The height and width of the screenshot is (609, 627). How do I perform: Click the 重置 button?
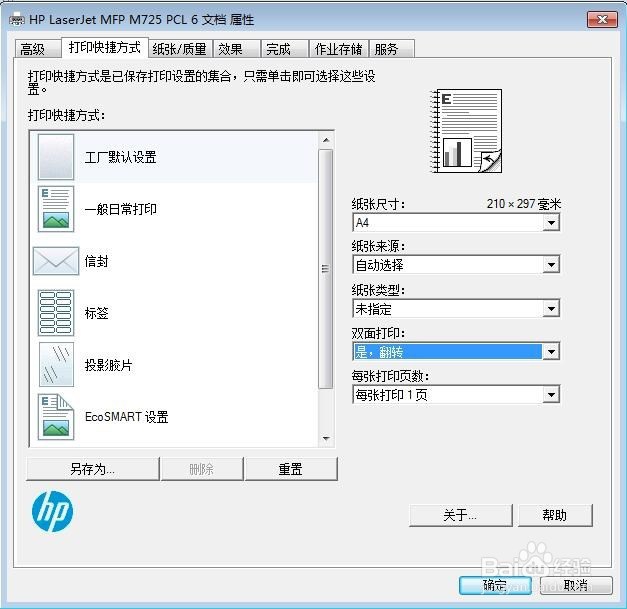[x=291, y=469]
